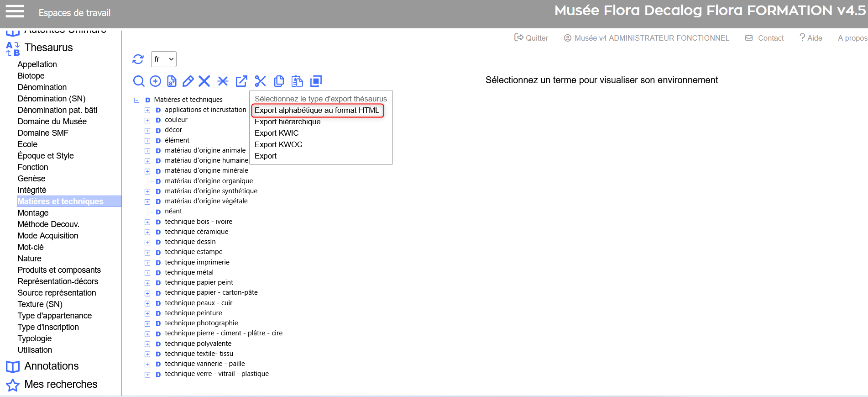
Task: Open the fr language dropdown
Action: tap(164, 59)
